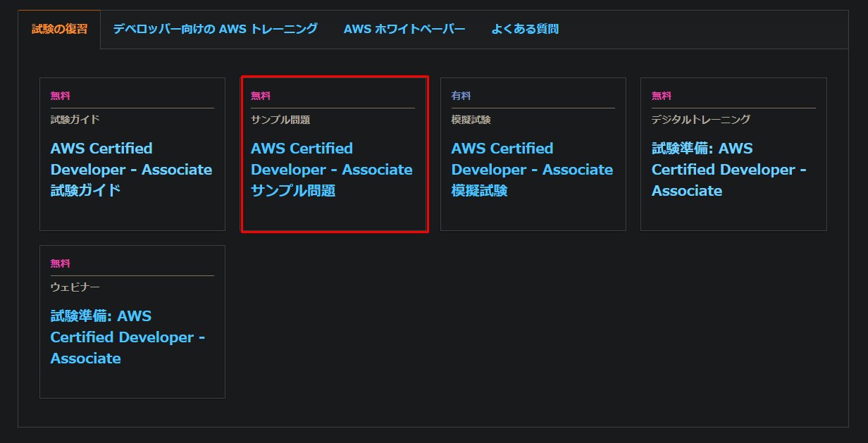Click the 無料 label on ウェビナー card
The height and width of the screenshot is (443, 868).
point(60,263)
